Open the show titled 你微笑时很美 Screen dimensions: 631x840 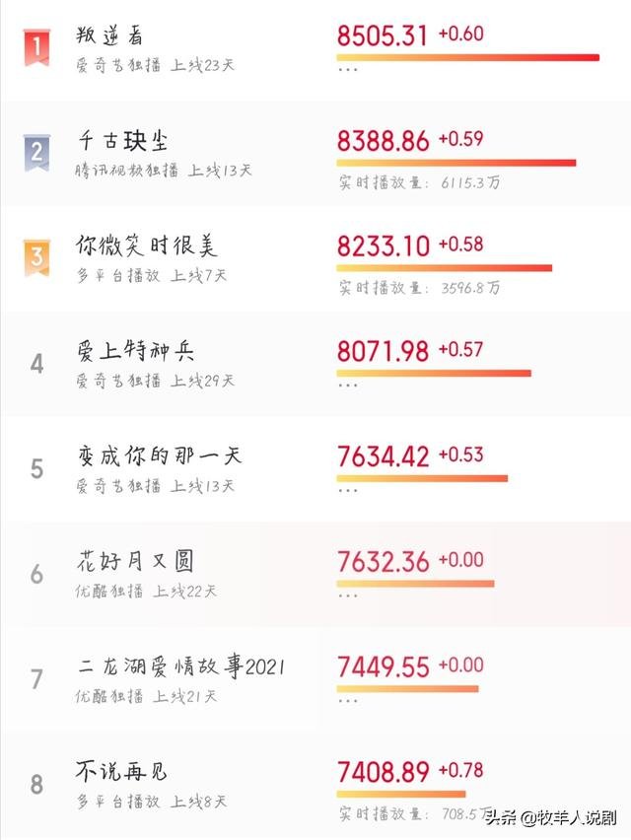pos(146,245)
